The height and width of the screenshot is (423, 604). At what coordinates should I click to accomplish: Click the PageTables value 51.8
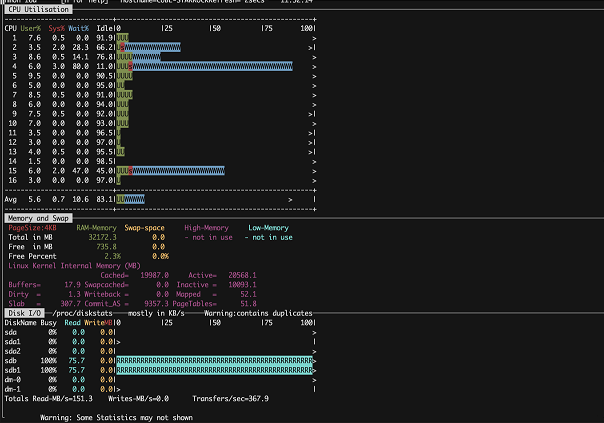click(x=248, y=304)
